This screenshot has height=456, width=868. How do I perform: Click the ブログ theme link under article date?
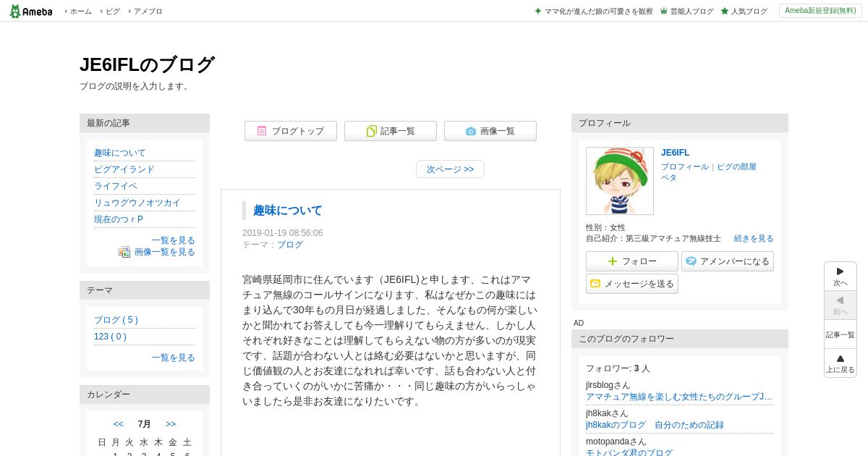pyautogui.click(x=290, y=245)
